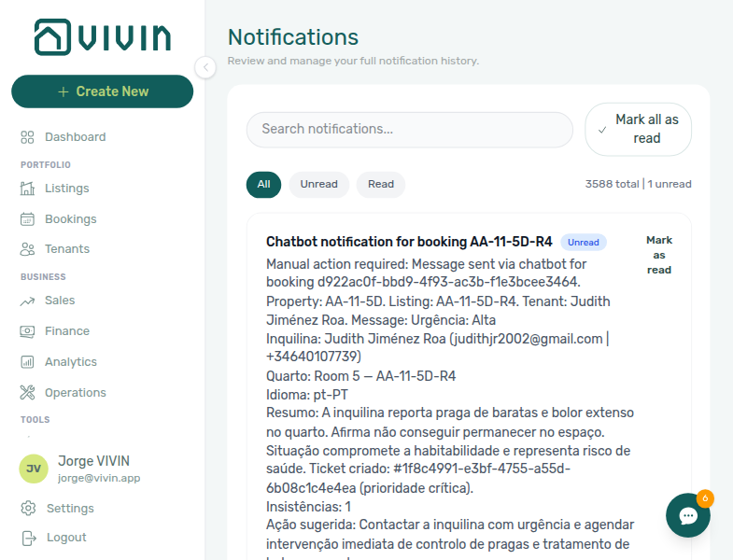Open Sales in the sidebar
The height and width of the screenshot is (560, 733).
pyautogui.click(x=60, y=301)
